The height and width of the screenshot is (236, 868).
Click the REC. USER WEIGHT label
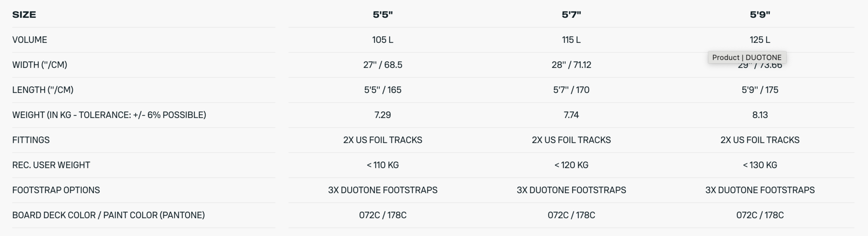click(x=51, y=165)
